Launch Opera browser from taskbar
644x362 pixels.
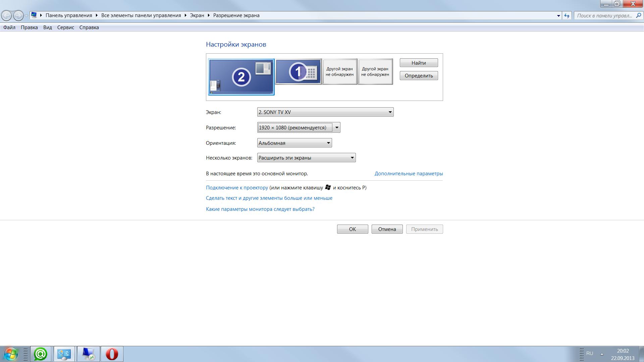112,354
